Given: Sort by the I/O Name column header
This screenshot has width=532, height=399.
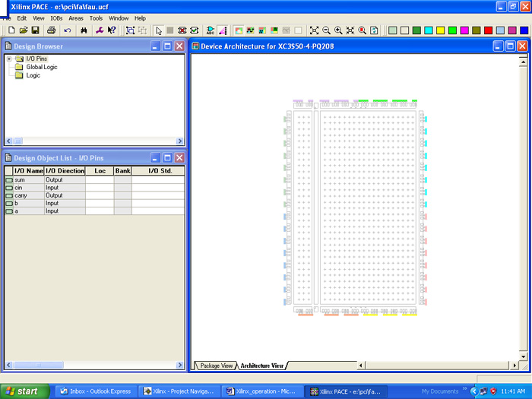Looking at the screenshot, I should pos(29,171).
